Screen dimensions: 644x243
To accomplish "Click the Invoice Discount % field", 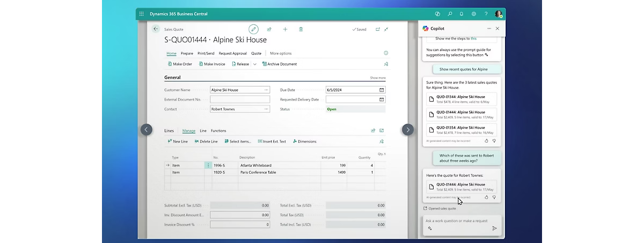I will (240, 224).
